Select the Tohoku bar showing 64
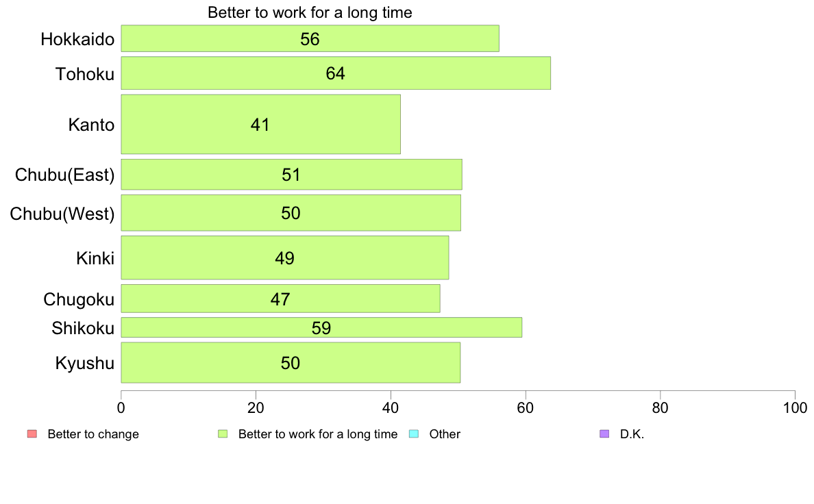Viewport: 814px width, 504px height. (x=336, y=73)
